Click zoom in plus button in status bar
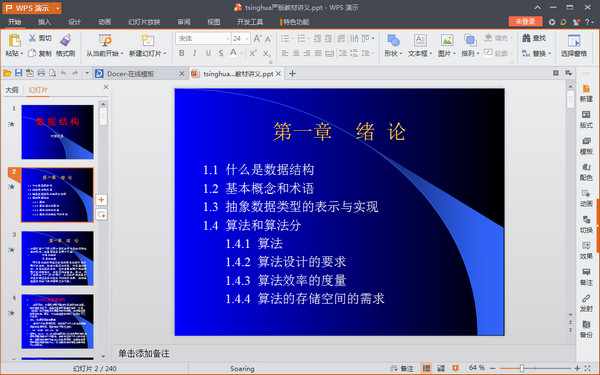The width and height of the screenshot is (600, 375). [x=577, y=368]
